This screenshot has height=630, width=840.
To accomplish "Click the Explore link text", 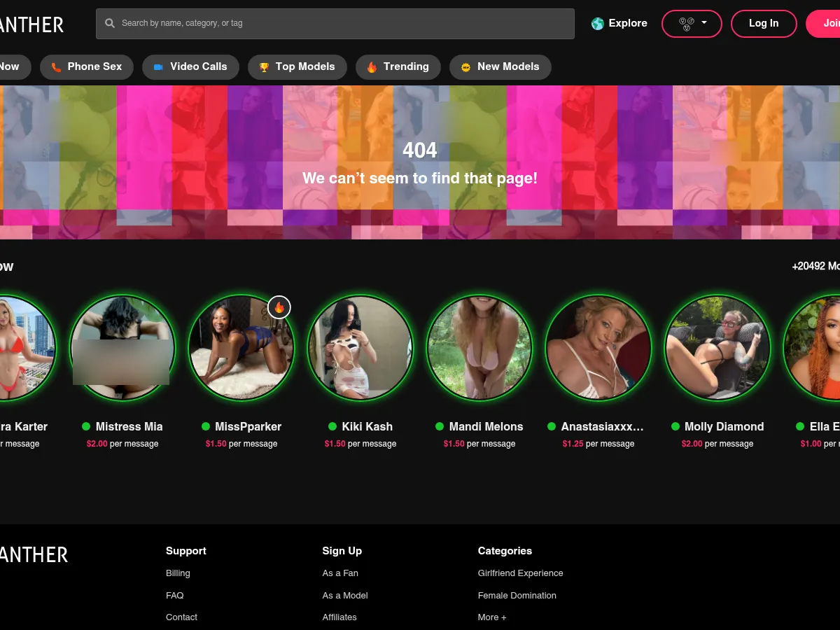I will tap(628, 23).
